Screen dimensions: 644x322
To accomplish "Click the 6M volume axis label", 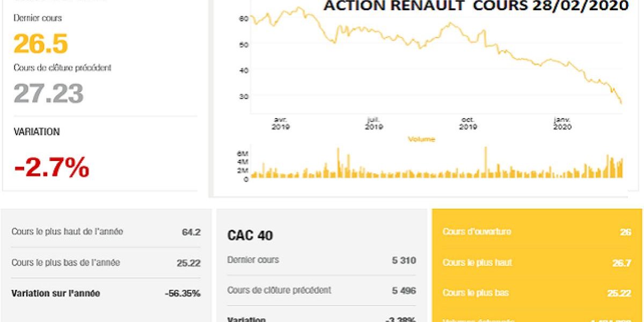I will click(x=243, y=153).
